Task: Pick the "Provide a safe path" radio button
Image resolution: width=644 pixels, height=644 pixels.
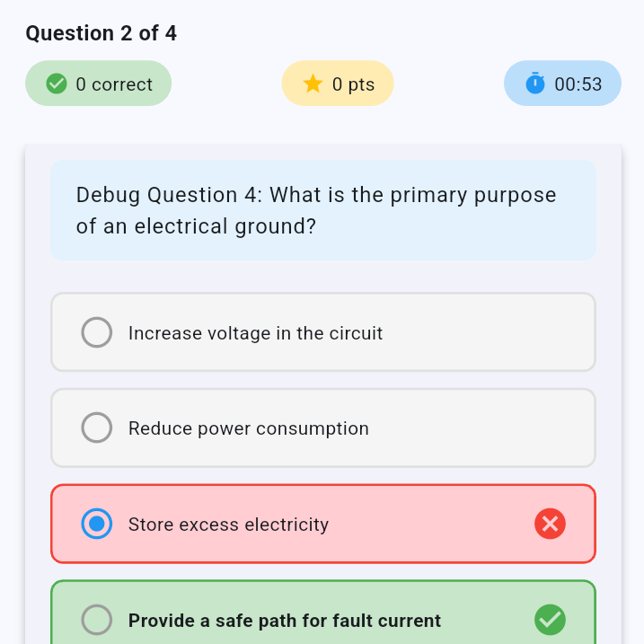Action: [97, 620]
